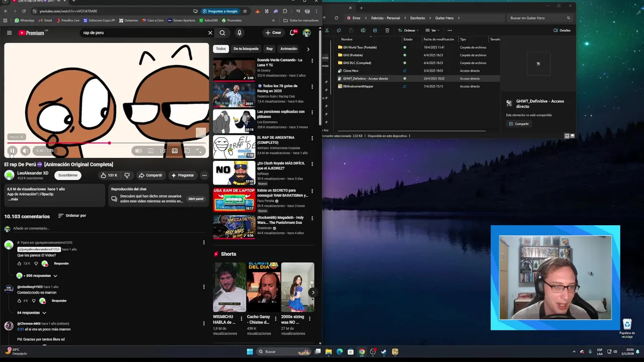Open the Ordenar dropdown in Explorer
This screenshot has height=362, width=644.
[x=408, y=30]
